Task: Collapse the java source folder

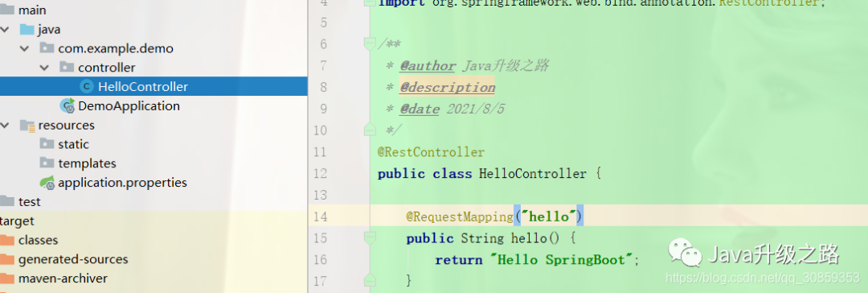Action: [x=5, y=30]
